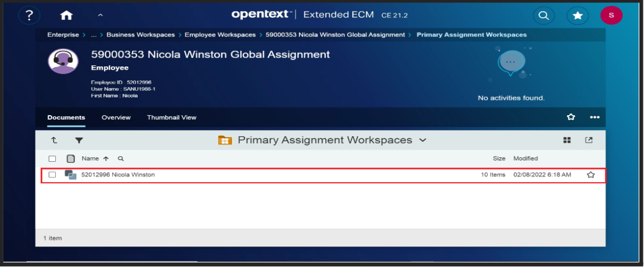The height and width of the screenshot is (267, 644).
Task: Open the search magnifier in header
Action: (544, 16)
